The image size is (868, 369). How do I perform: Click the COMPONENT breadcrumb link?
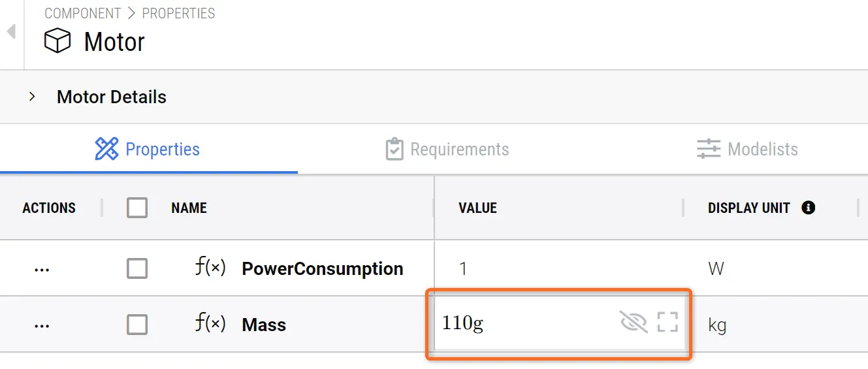(x=82, y=13)
